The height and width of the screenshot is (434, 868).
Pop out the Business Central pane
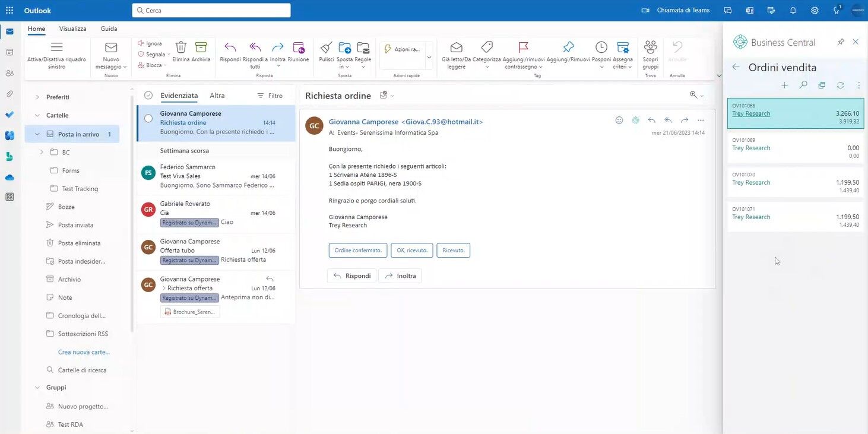[x=822, y=85]
